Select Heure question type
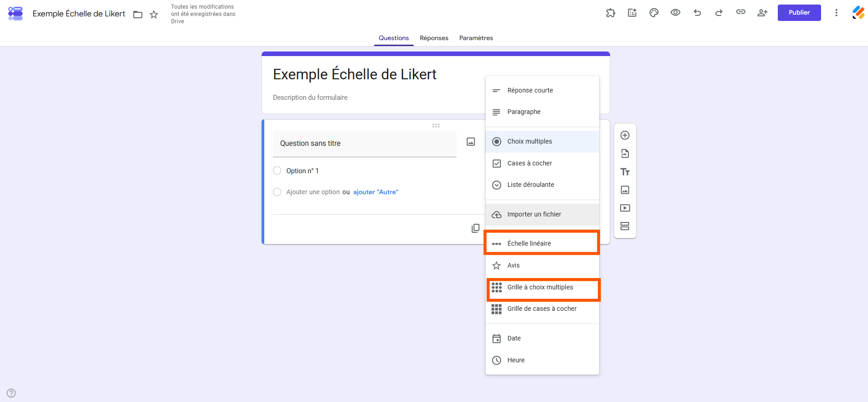The width and height of the screenshot is (868, 402). (x=542, y=360)
